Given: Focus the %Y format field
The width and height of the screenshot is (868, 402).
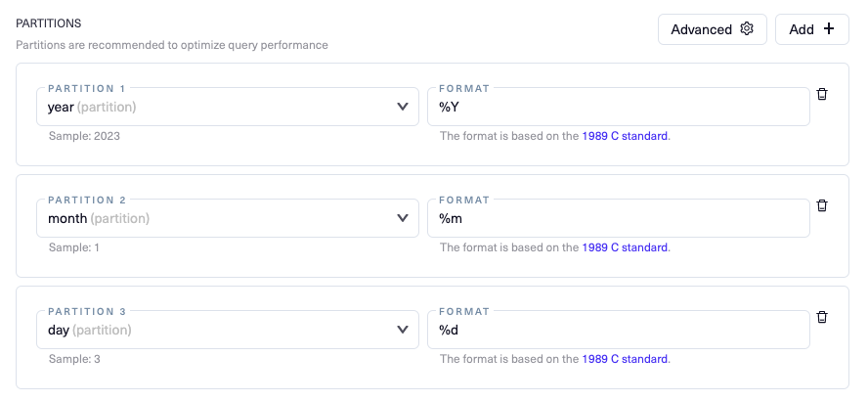Looking at the screenshot, I should (618, 107).
